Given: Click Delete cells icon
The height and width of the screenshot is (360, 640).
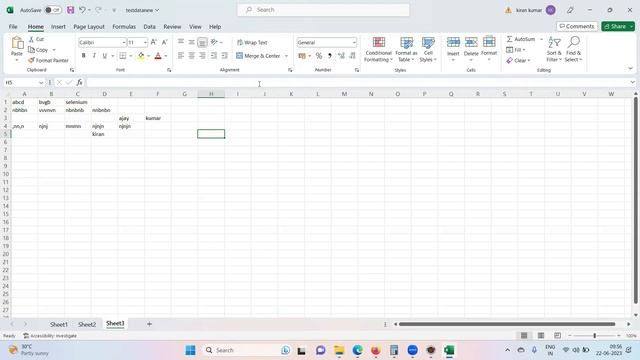Looking at the screenshot, I should [x=471, y=42].
